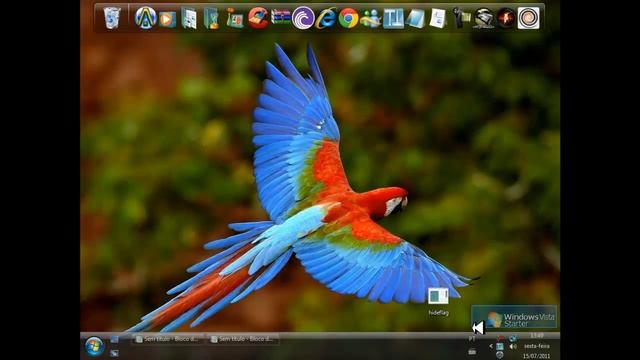
Task: Click the show desktop quick launch icon
Action: point(114,339)
